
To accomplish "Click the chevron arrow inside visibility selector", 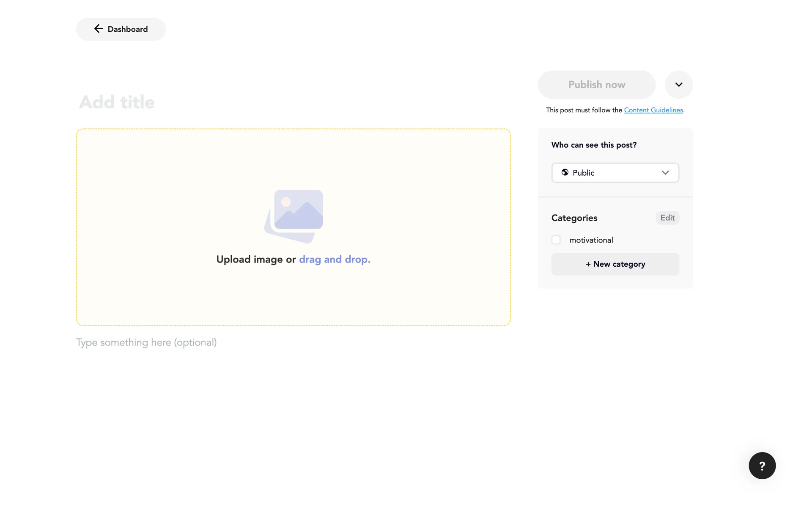I will click(x=665, y=173).
